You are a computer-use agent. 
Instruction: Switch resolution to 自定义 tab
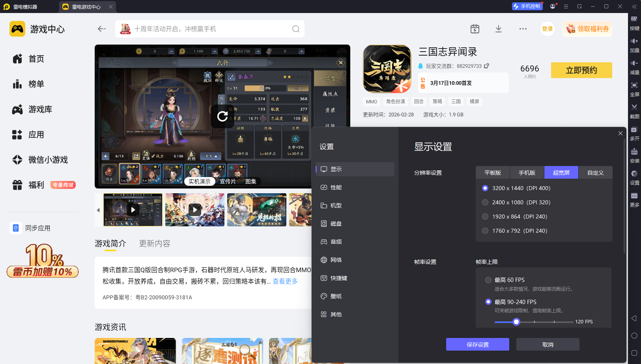[x=596, y=172]
